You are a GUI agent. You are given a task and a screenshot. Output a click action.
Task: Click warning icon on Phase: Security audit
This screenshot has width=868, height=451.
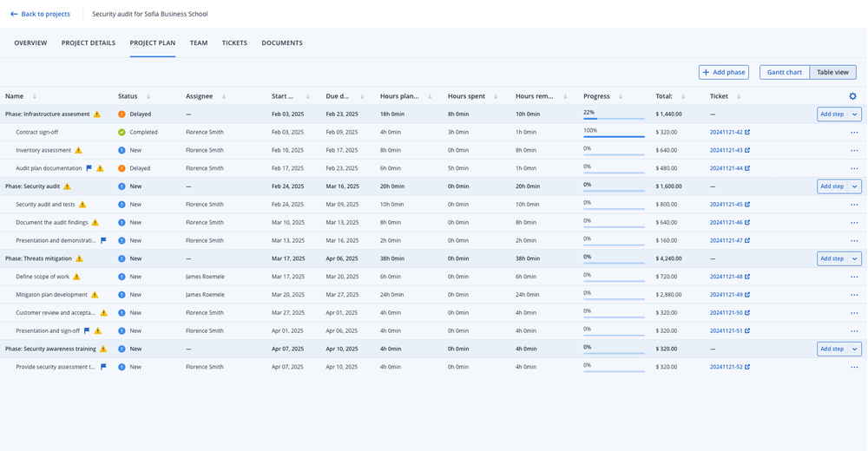point(67,186)
